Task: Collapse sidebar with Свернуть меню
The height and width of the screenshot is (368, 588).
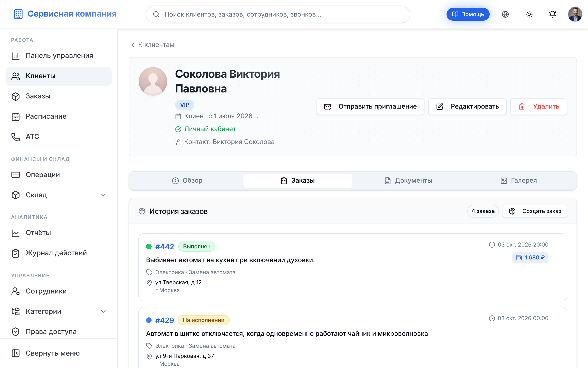Action: pyautogui.click(x=59, y=353)
